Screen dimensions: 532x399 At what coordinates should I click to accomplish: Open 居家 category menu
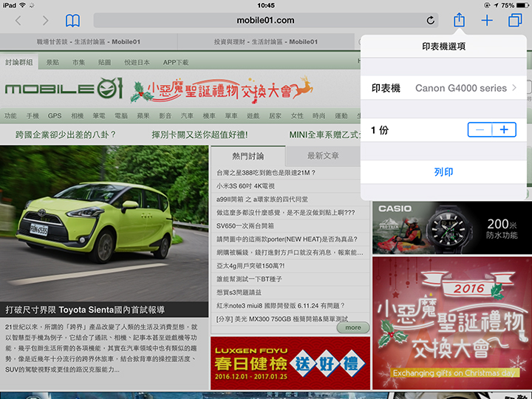(275, 116)
